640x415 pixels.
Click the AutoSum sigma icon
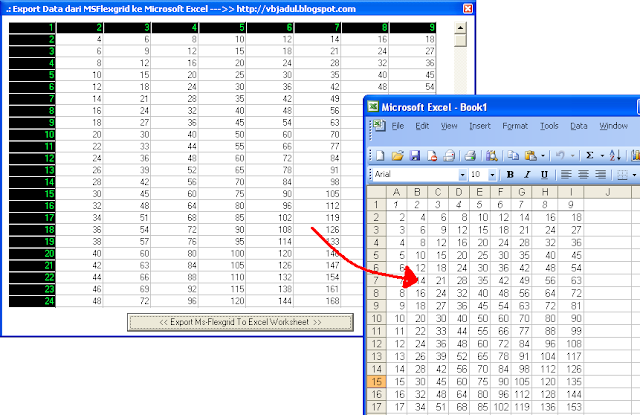pos(589,155)
